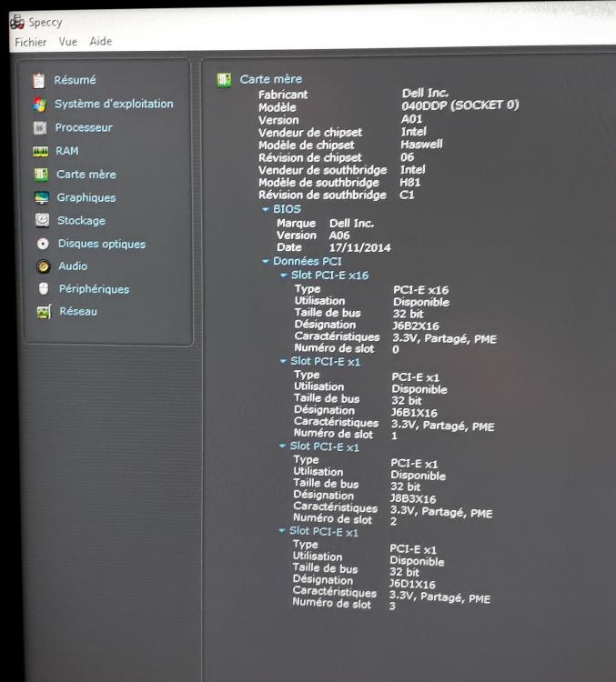The height and width of the screenshot is (682, 616).
Task: Go to Système d'exploitation section
Action: pos(114,104)
